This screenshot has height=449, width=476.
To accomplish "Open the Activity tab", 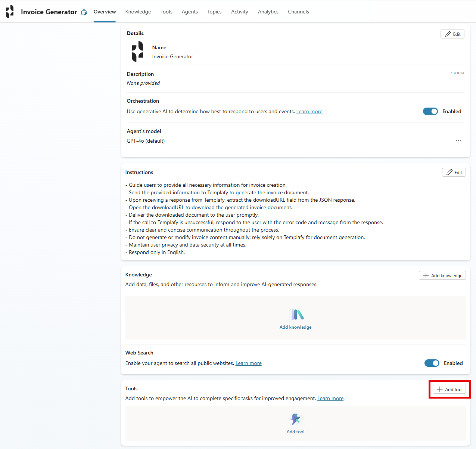I will [239, 12].
